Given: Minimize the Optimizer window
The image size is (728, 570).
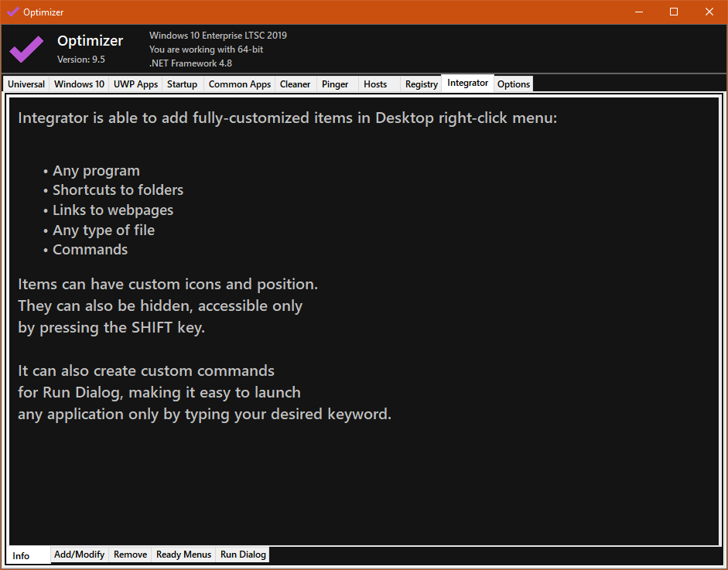Looking at the screenshot, I should point(639,12).
